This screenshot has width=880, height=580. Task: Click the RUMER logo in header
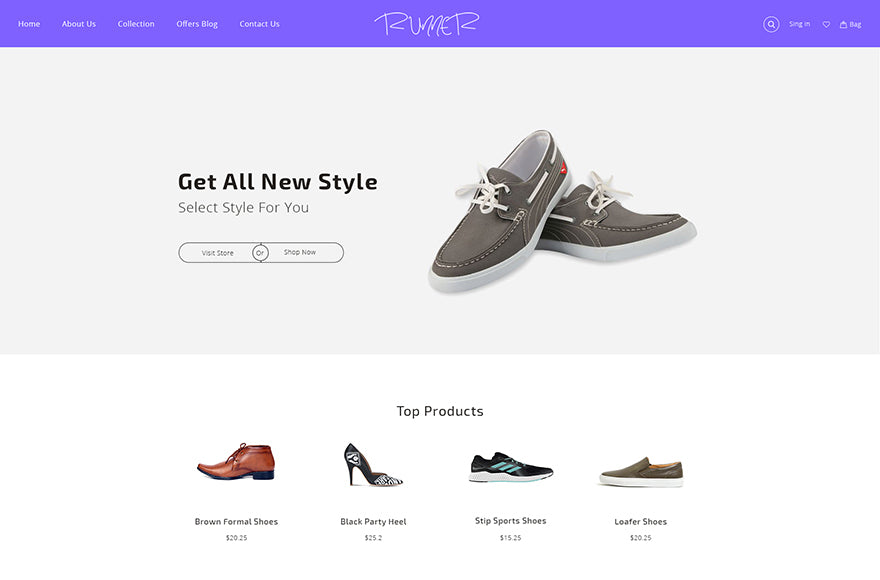pos(427,24)
